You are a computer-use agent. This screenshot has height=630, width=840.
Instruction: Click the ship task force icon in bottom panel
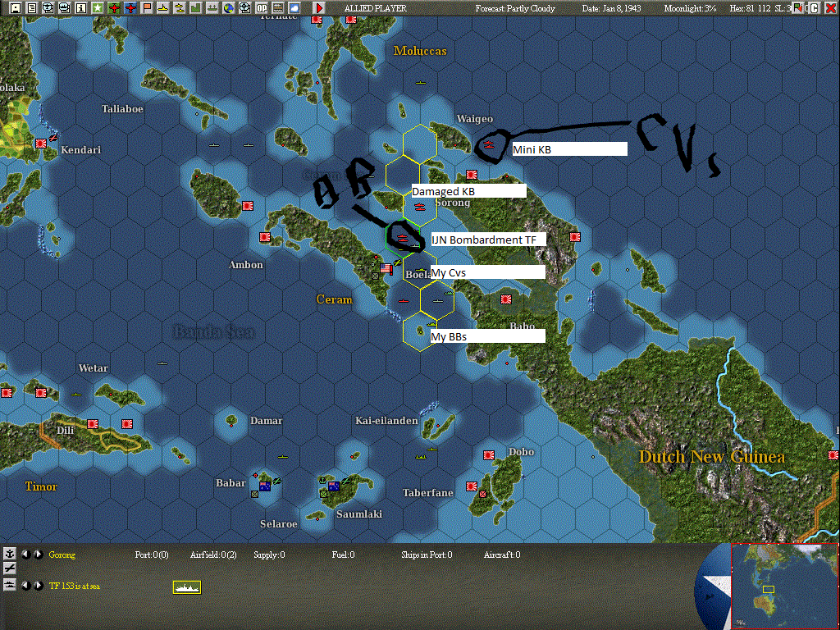coord(10,585)
